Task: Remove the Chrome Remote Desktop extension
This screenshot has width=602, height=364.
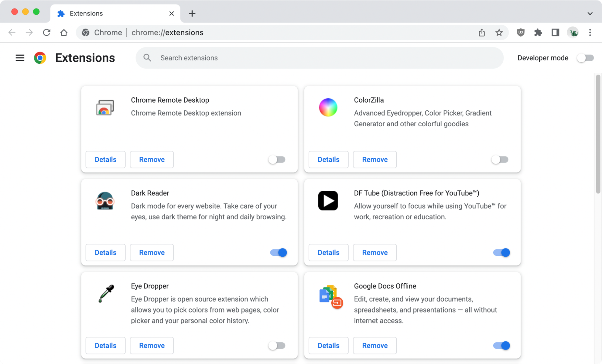Action: click(x=152, y=159)
